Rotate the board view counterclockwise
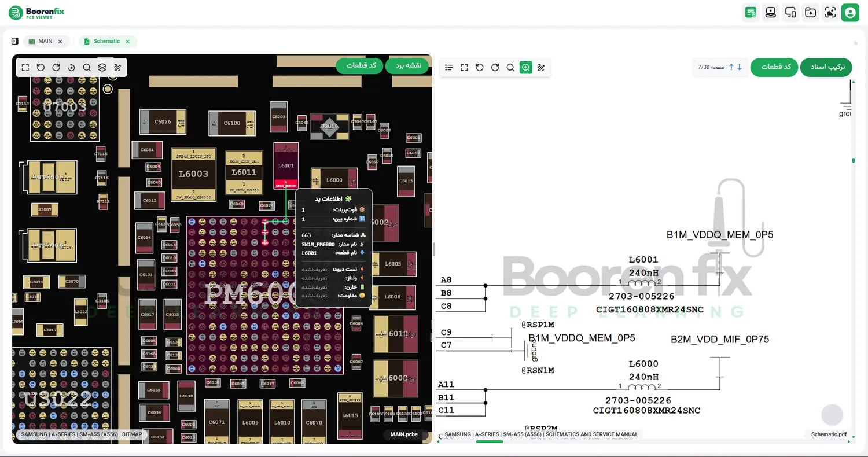The image size is (868, 457). (41, 68)
